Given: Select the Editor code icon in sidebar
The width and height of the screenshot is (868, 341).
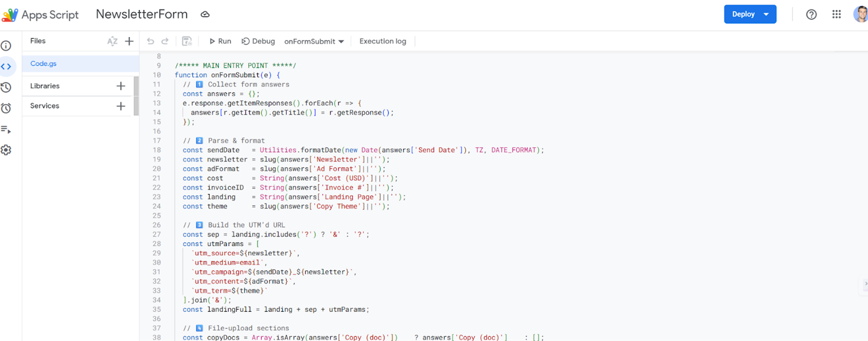Looking at the screenshot, I should 6,66.
